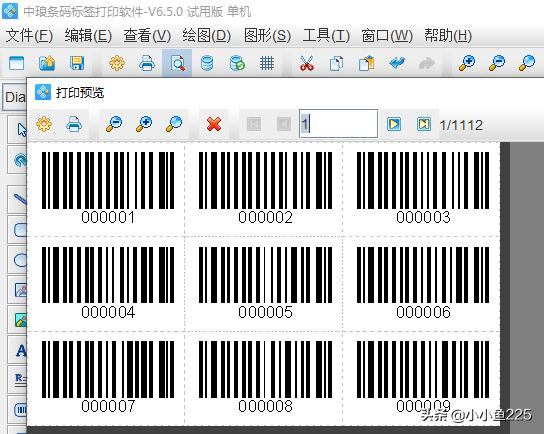Screen dimensions: 544x434
Task: Click the gray redo arrow icon
Action: point(427,63)
